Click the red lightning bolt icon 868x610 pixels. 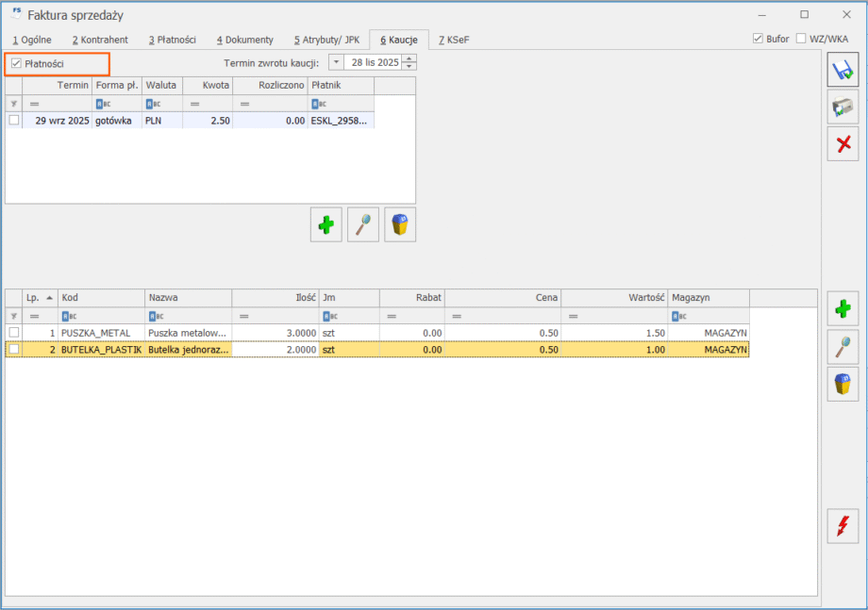point(843,525)
